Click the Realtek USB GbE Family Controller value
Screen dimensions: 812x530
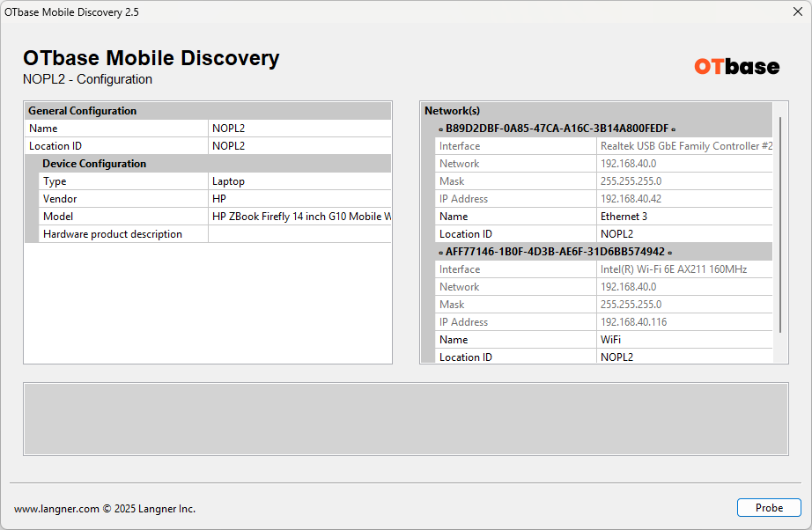(x=684, y=146)
